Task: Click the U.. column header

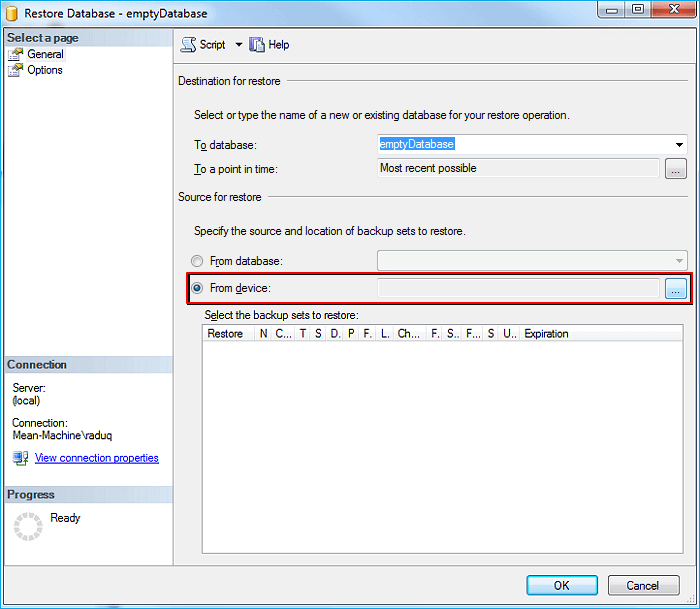Action: (x=509, y=334)
